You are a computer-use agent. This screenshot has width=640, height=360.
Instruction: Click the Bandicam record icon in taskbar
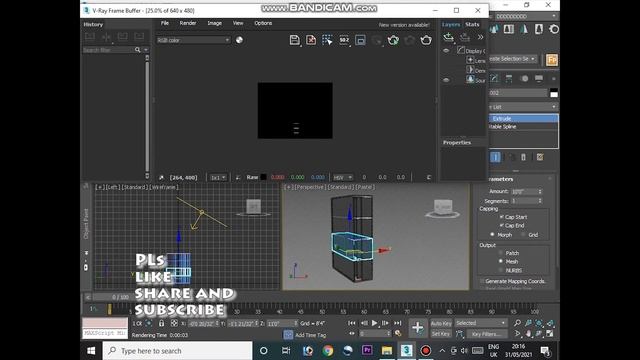point(426,351)
